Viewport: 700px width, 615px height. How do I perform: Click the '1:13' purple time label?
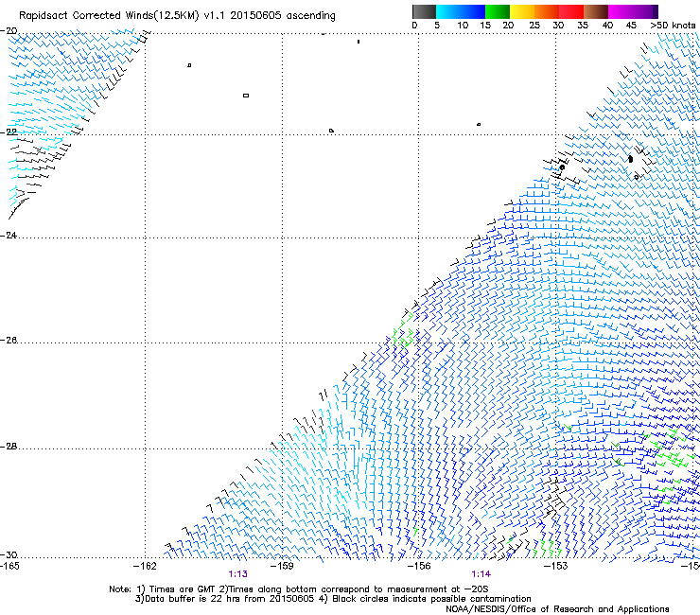tap(237, 574)
